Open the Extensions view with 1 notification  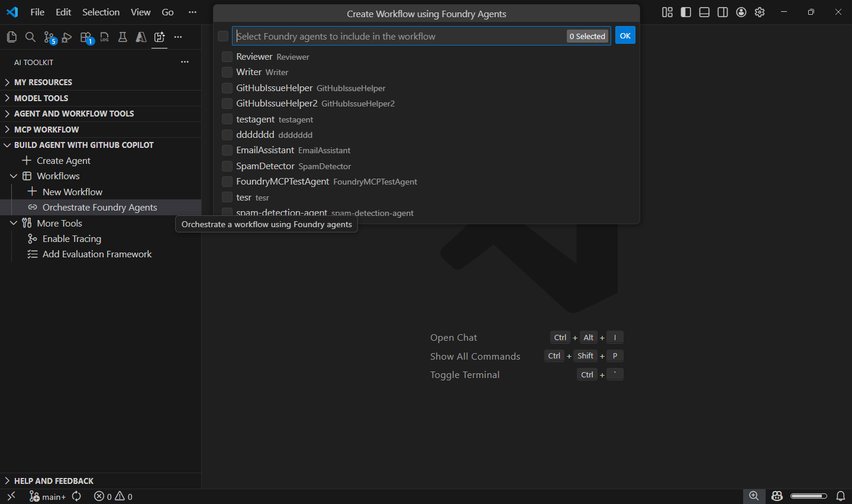pyautogui.click(x=86, y=37)
